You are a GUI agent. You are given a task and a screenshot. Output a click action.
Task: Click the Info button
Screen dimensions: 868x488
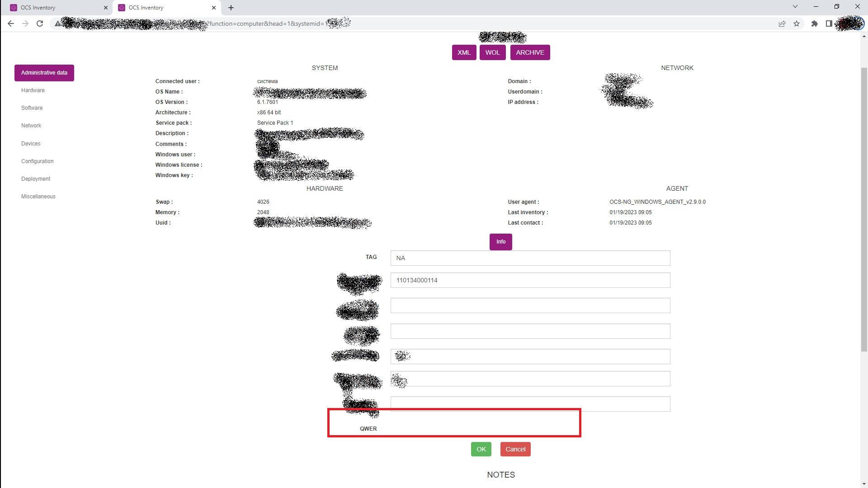point(500,242)
